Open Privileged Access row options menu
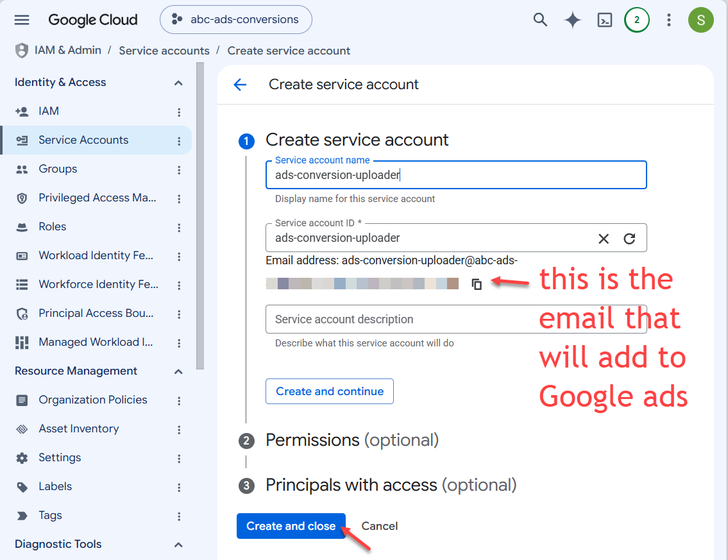The image size is (728, 560). tap(179, 199)
